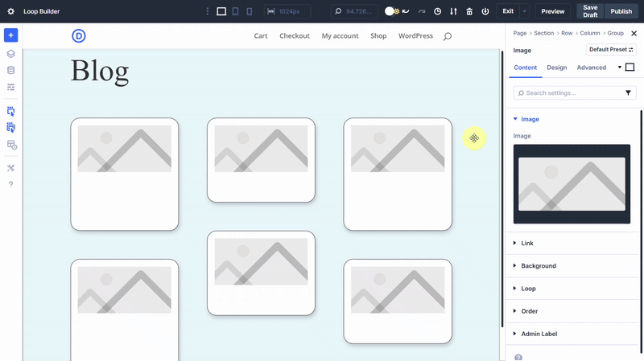
Task: Collapse the Image settings group
Action: coord(530,119)
